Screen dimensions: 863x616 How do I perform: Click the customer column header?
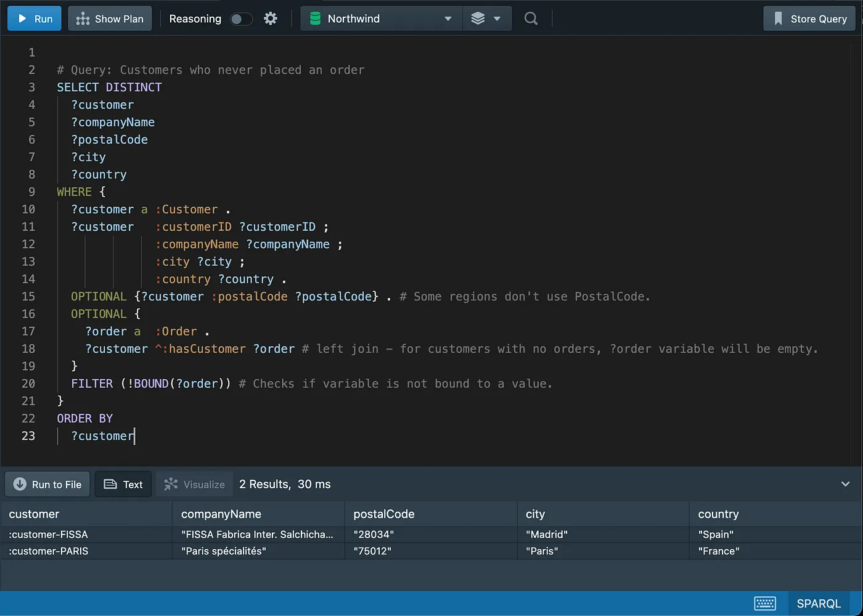click(86, 514)
